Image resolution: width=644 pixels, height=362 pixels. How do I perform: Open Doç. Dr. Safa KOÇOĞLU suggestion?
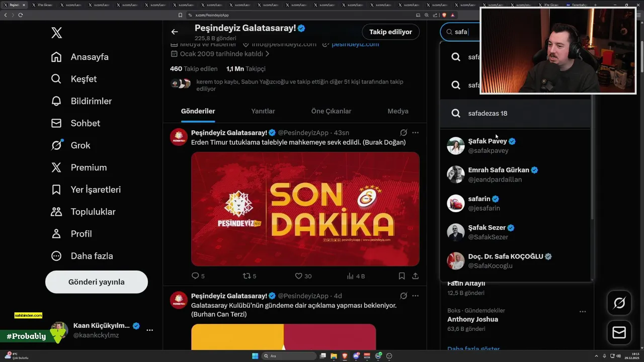(x=515, y=260)
